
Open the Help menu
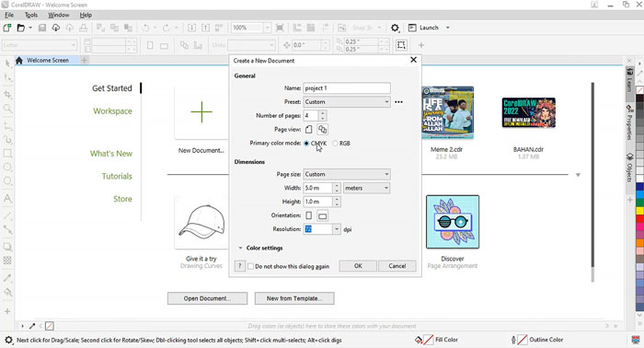[86, 15]
